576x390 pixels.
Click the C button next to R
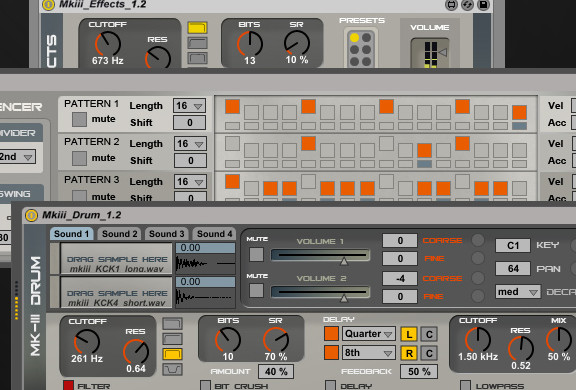click(429, 353)
